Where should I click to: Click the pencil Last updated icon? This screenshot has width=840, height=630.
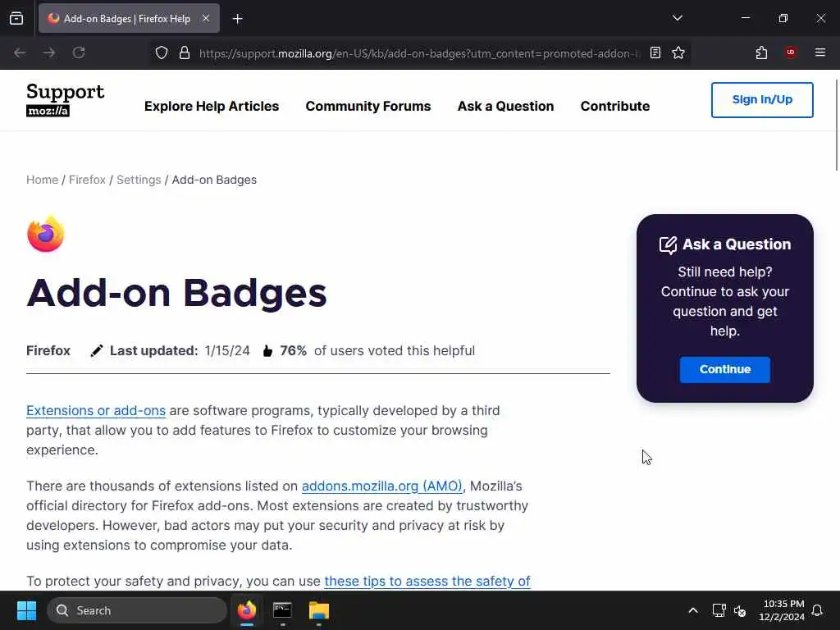(97, 351)
